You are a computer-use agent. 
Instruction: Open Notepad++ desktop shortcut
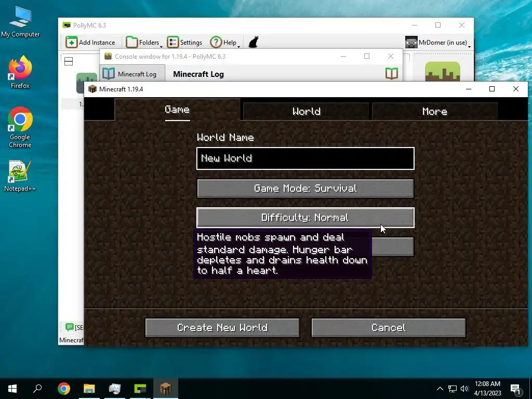(x=20, y=176)
